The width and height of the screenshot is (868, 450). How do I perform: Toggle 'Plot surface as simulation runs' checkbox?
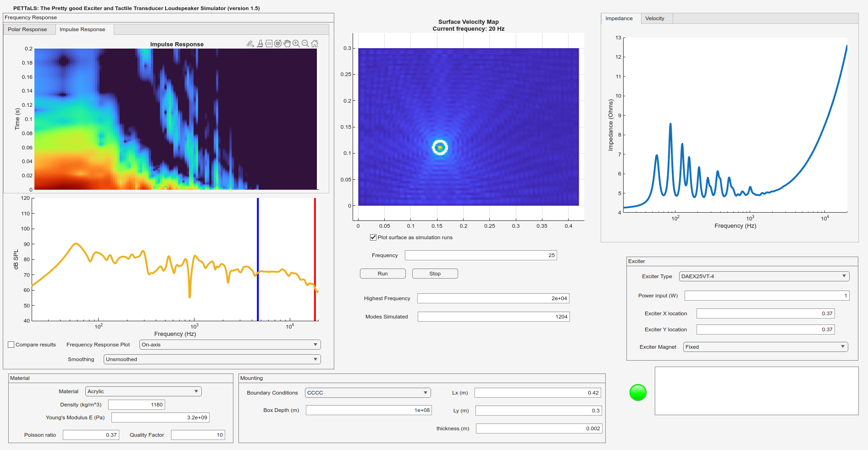tap(373, 237)
